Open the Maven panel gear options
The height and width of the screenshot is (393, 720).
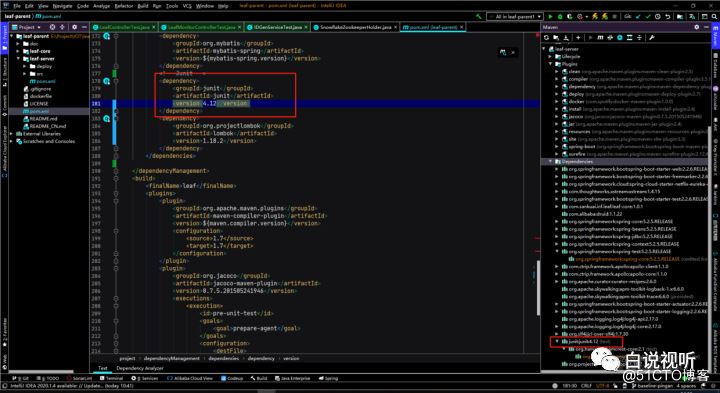[x=697, y=27]
